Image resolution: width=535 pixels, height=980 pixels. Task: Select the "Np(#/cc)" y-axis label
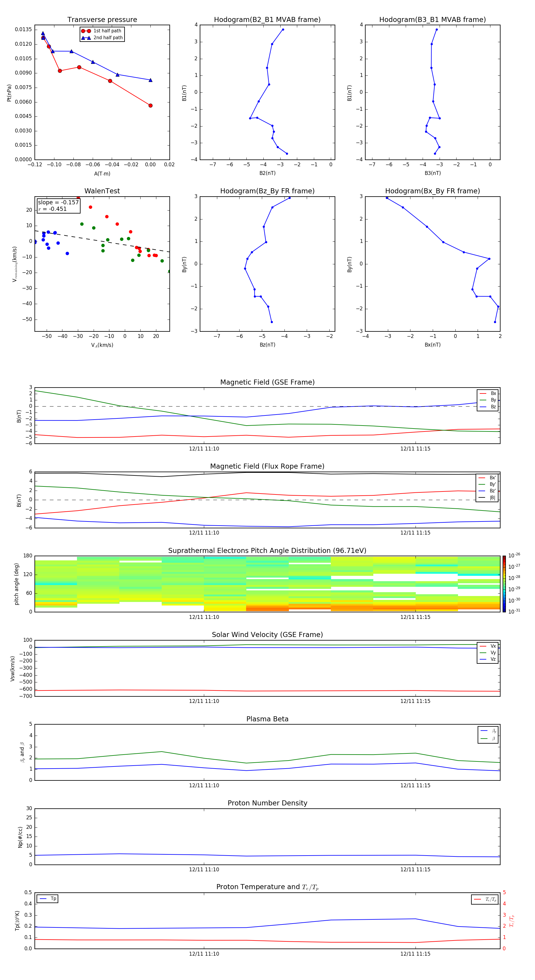point(20,837)
